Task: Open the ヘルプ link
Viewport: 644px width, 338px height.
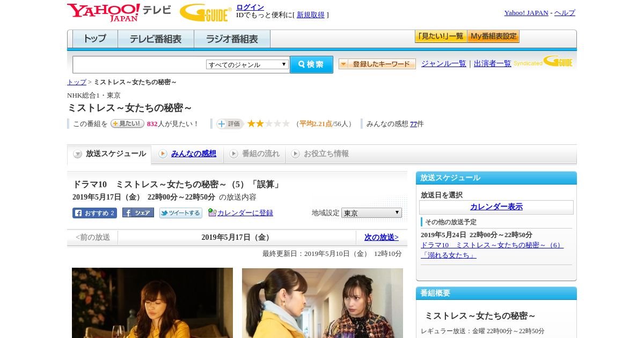Action: [x=565, y=13]
